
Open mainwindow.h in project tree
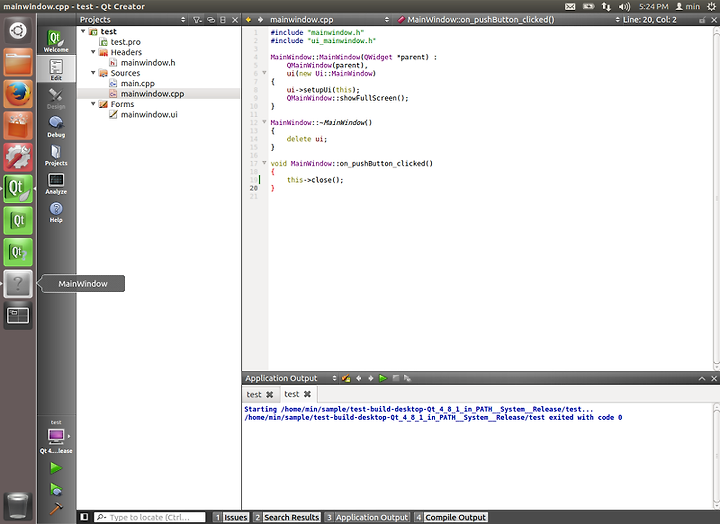(x=147, y=62)
